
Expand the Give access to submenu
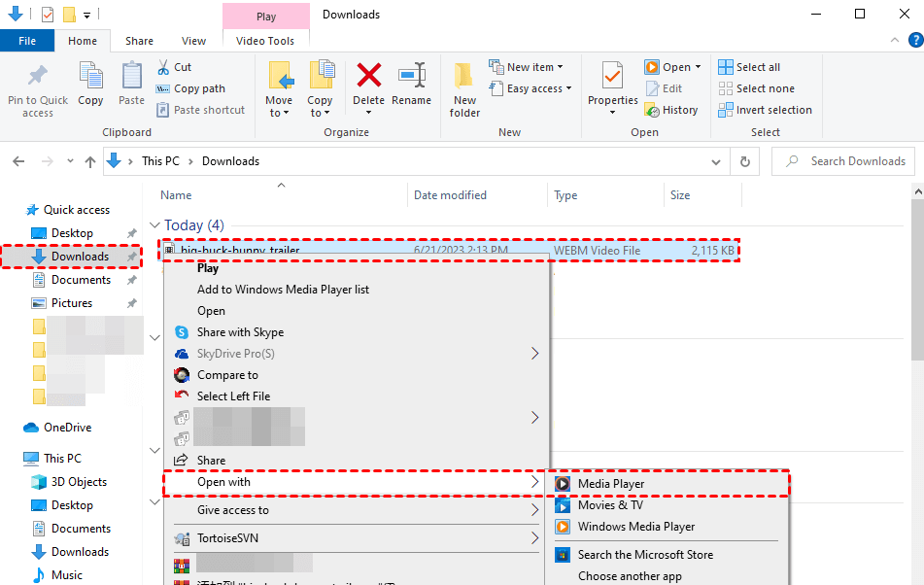click(356, 510)
